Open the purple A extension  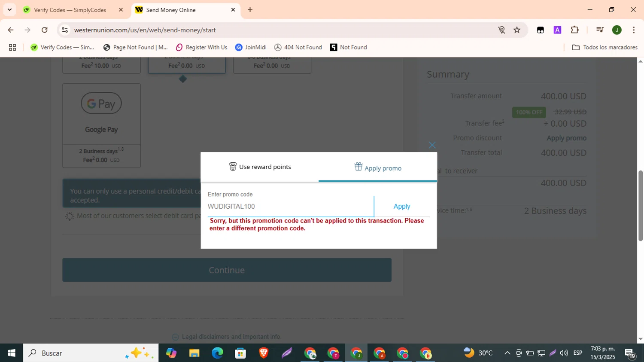tap(557, 30)
